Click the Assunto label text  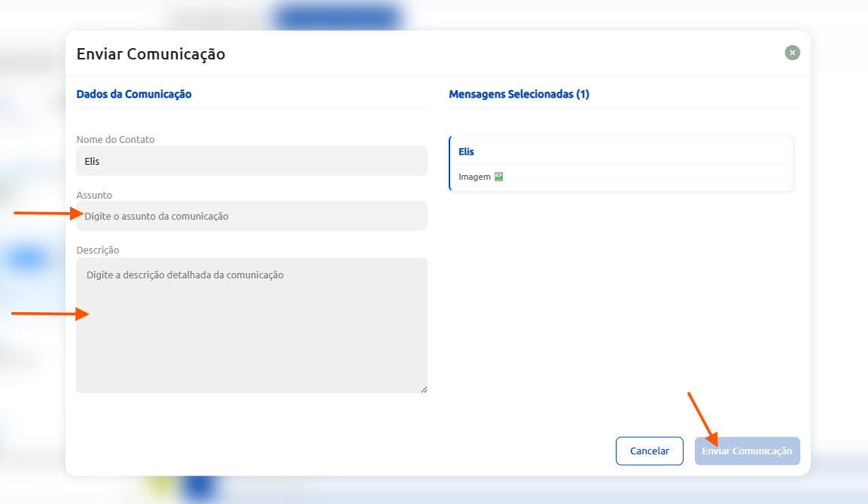pos(94,195)
